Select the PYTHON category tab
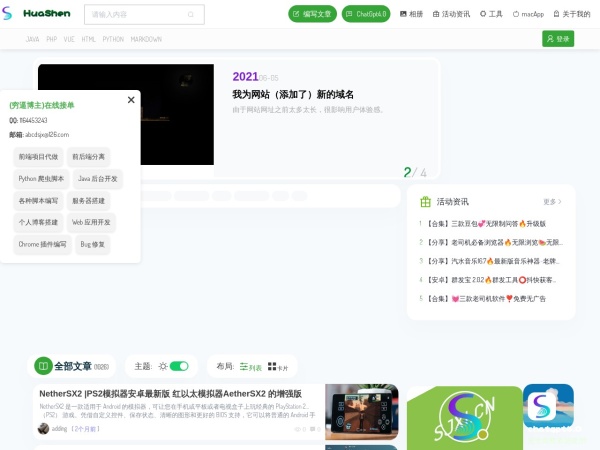Image resolution: width=600 pixels, height=450 pixels. point(113,39)
